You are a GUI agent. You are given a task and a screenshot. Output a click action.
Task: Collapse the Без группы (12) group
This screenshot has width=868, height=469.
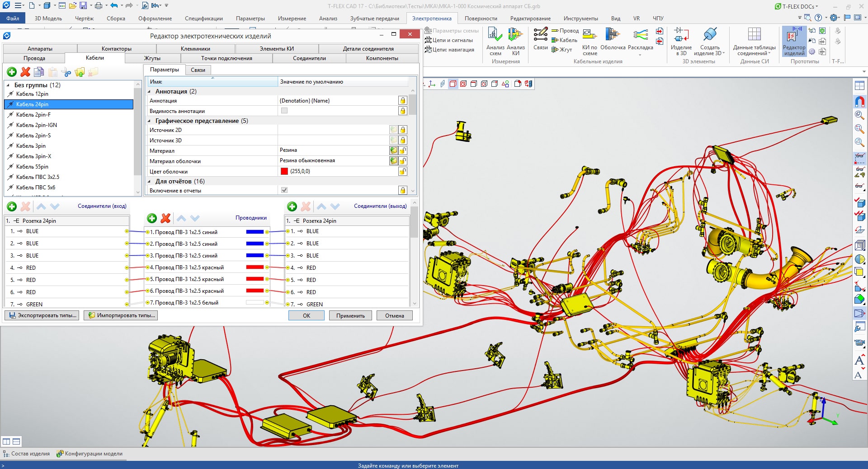click(x=8, y=85)
